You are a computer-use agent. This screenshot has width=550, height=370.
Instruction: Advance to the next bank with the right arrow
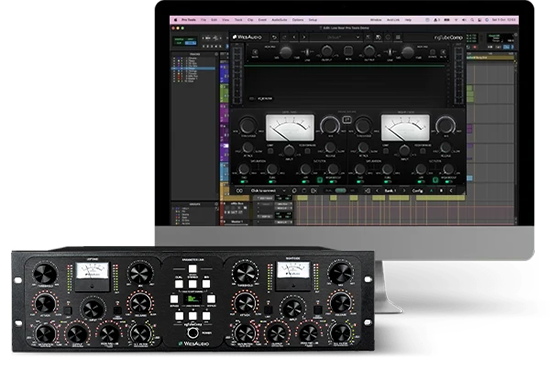click(404, 190)
